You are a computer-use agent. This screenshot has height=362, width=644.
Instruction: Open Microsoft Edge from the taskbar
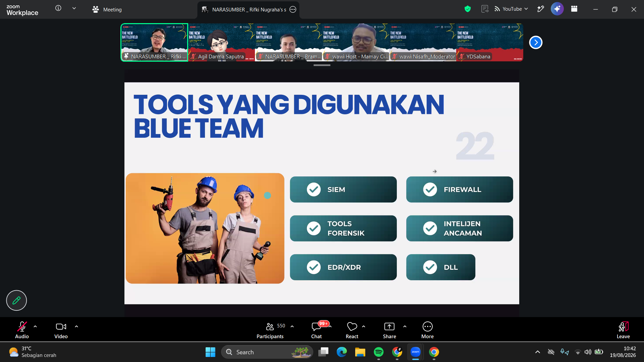342,352
